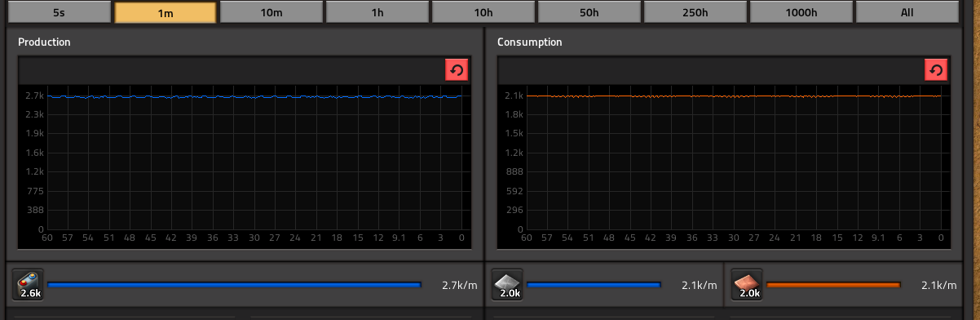Click the Consumption panel title
The height and width of the screenshot is (320, 980).
point(530,42)
